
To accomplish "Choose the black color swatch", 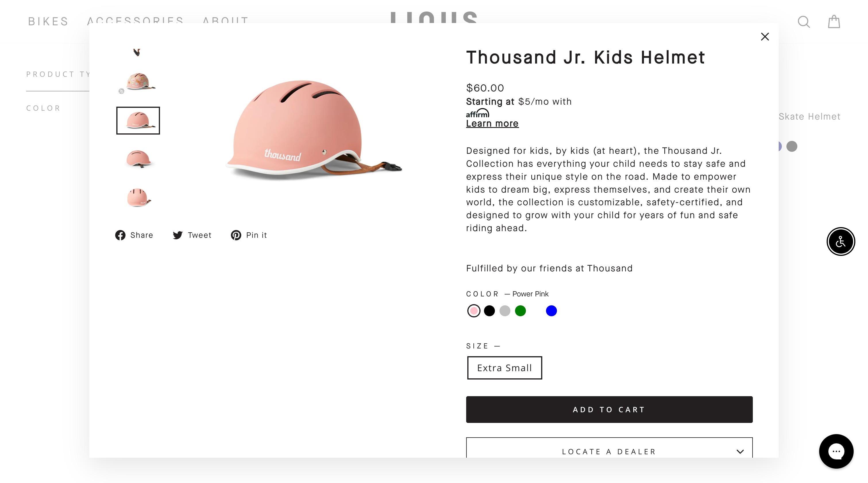I will coord(489,311).
